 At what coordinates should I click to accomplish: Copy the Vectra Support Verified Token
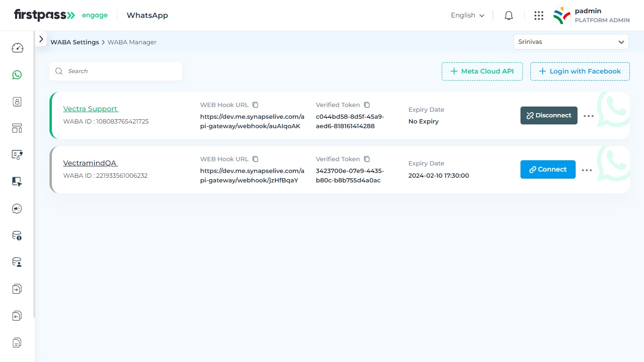(x=367, y=105)
